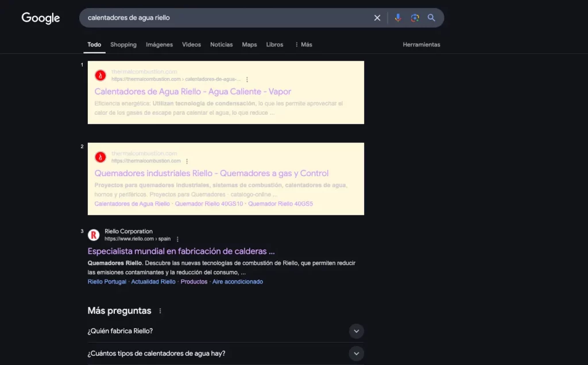The width and height of the screenshot is (588, 365).
Task: Open the 'Actualidad Riello' sitelink
Action: (153, 282)
